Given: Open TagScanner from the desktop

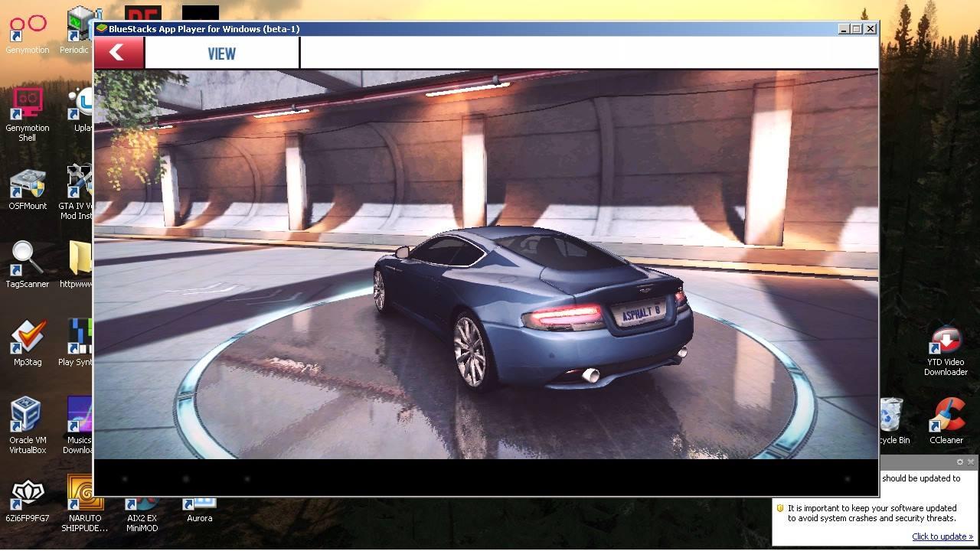Looking at the screenshot, I should pyautogui.click(x=28, y=265).
